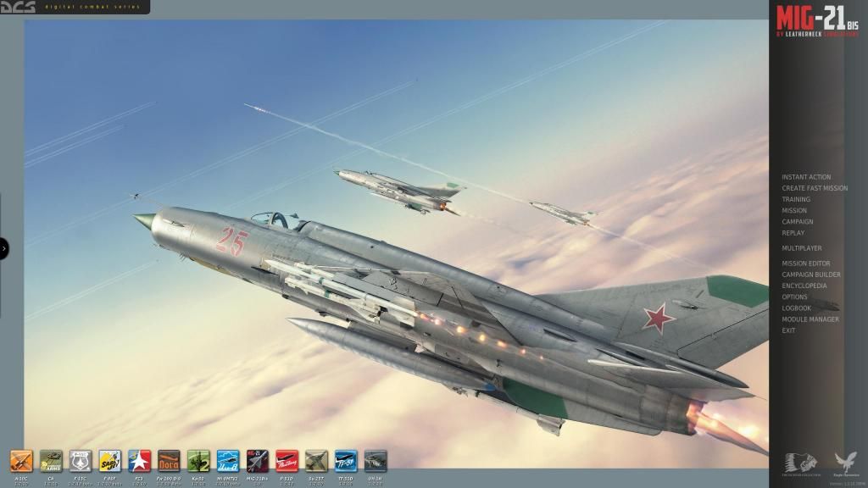868x488 pixels.
Task: Open the Options menu item
Action: (794, 297)
